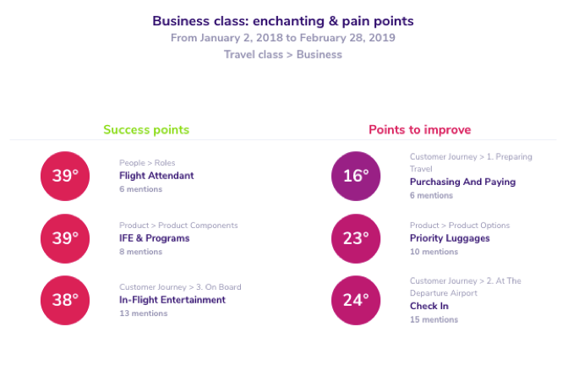The width and height of the screenshot is (568, 392).
Task: Click the 23° Priority Luggages score circle
Action: click(x=356, y=238)
